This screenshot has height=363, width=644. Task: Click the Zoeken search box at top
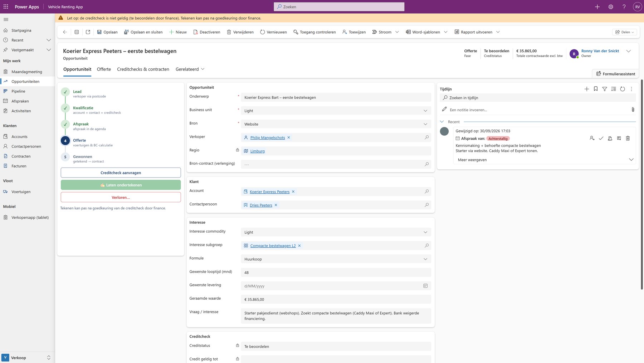pos(339,7)
